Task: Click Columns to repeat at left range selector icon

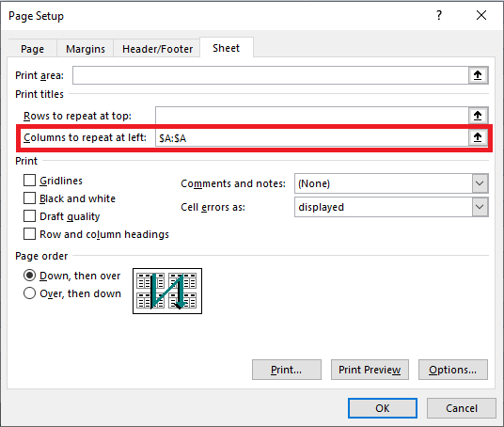Action: 478,137
